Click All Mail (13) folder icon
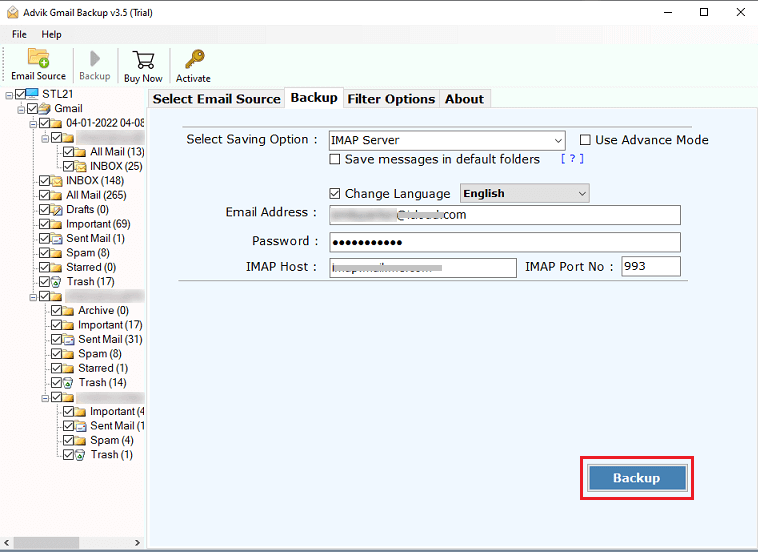The width and height of the screenshot is (758, 552). [80, 152]
